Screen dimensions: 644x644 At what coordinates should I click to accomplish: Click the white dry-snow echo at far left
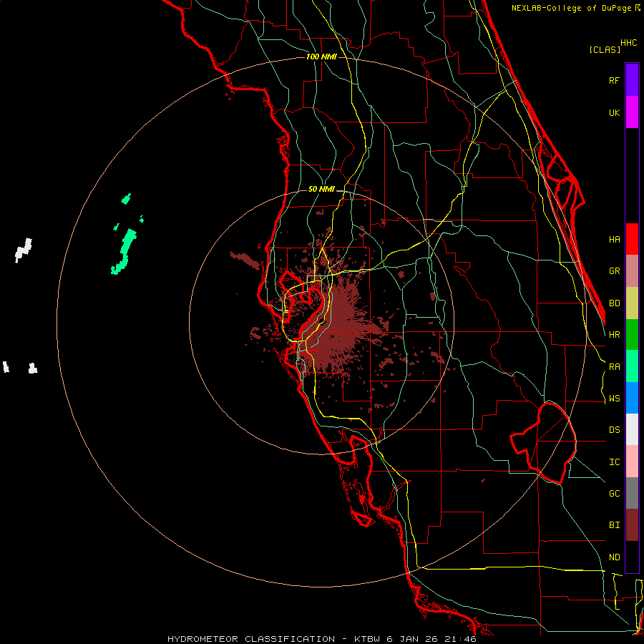(24, 250)
